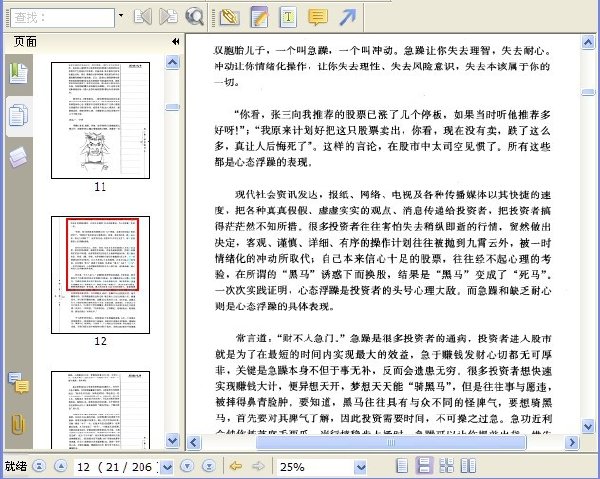The height and width of the screenshot is (479, 600).
Task: Open the page number dropdown
Action: [x=167, y=467]
